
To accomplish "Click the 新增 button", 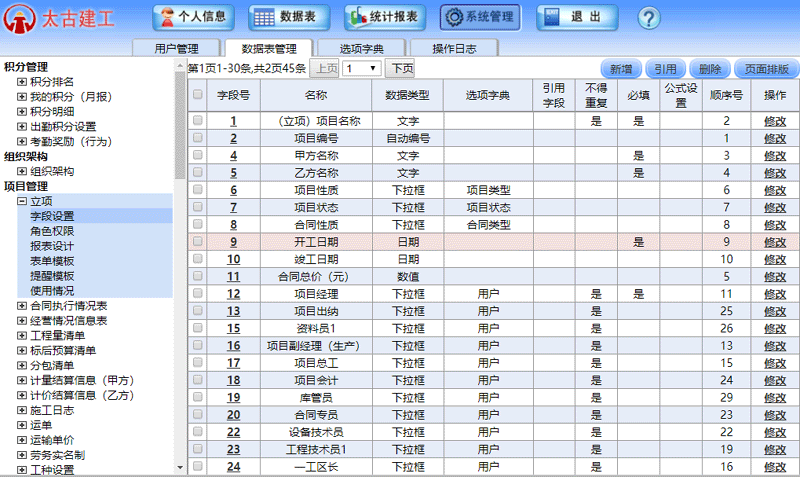I will click(x=621, y=69).
